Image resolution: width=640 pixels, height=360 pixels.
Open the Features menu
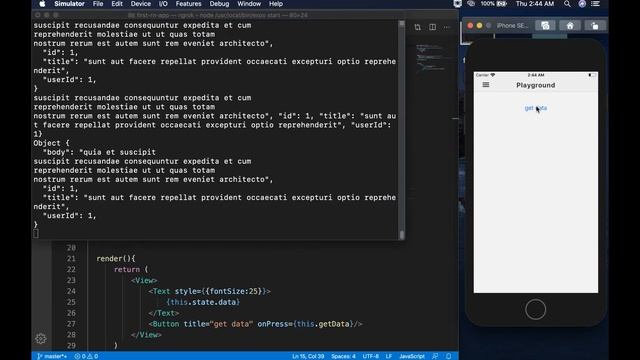[x=188, y=4]
